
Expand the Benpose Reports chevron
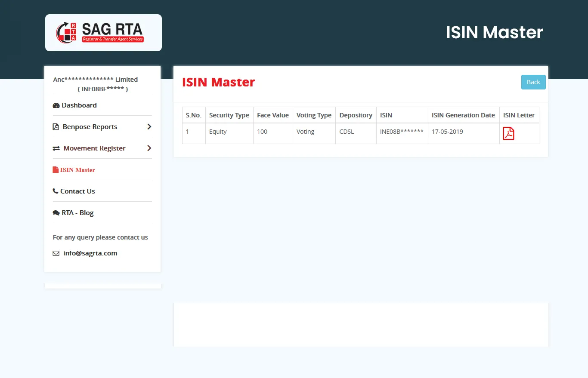click(x=149, y=127)
